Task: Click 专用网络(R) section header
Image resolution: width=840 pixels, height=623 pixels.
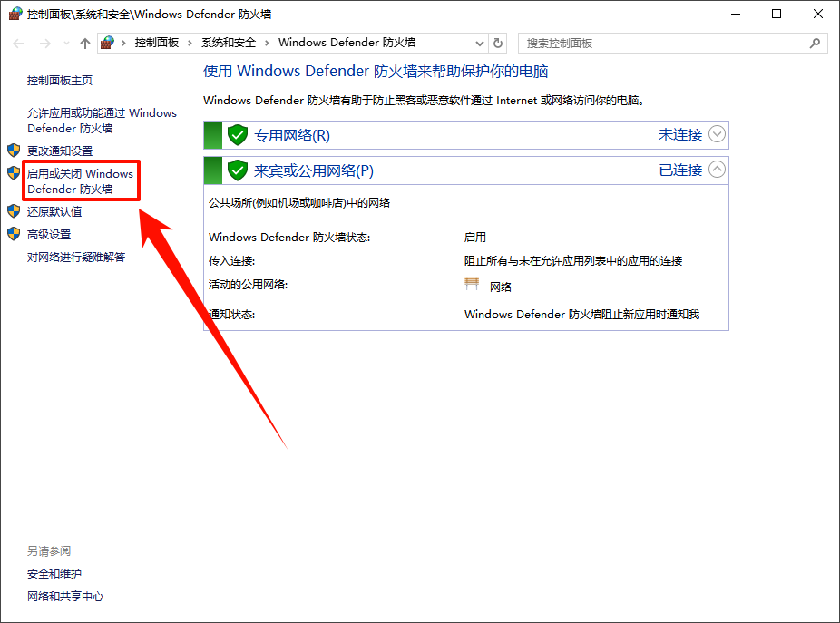Action: (466, 135)
